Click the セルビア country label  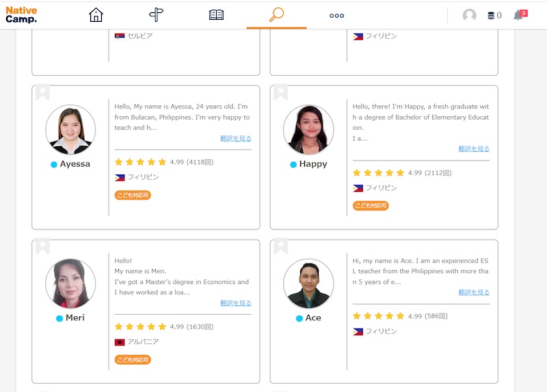140,36
